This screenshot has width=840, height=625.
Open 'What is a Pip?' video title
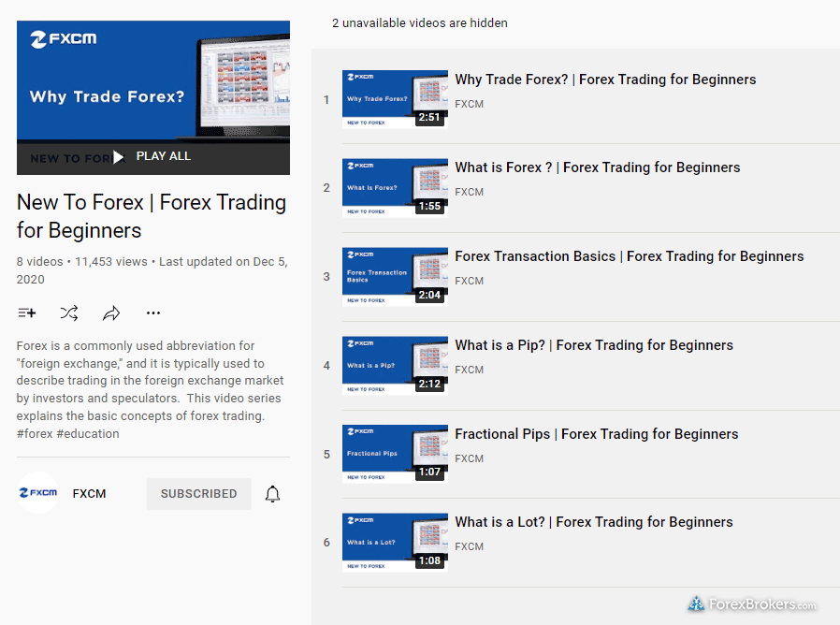[x=594, y=345]
